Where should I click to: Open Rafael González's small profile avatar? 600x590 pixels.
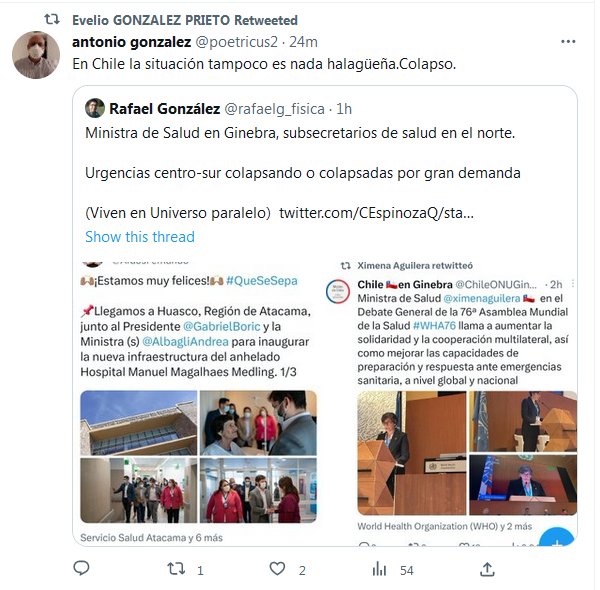pos(95,108)
